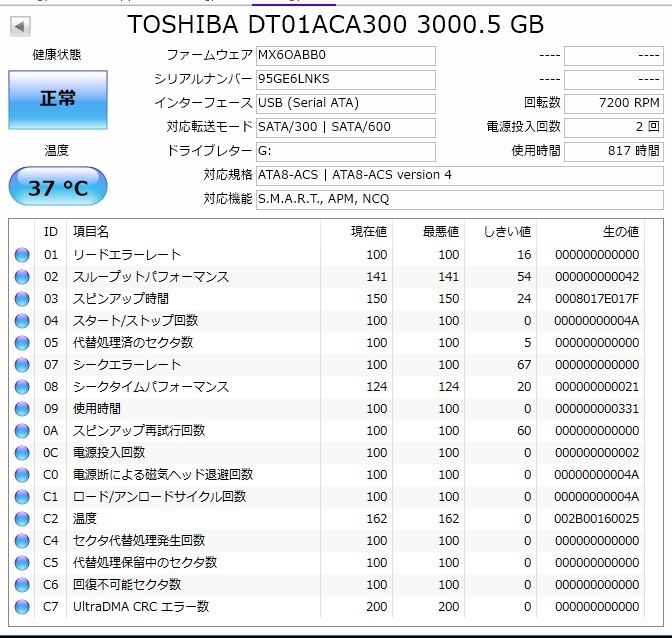672x638 pixels.
Task: Click raw value 002B00160025
Action: [x=597, y=519]
